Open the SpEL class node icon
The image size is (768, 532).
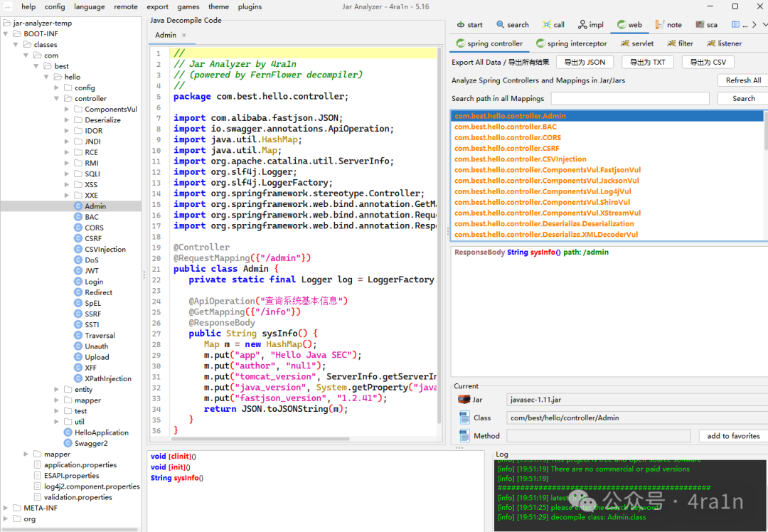[78, 303]
